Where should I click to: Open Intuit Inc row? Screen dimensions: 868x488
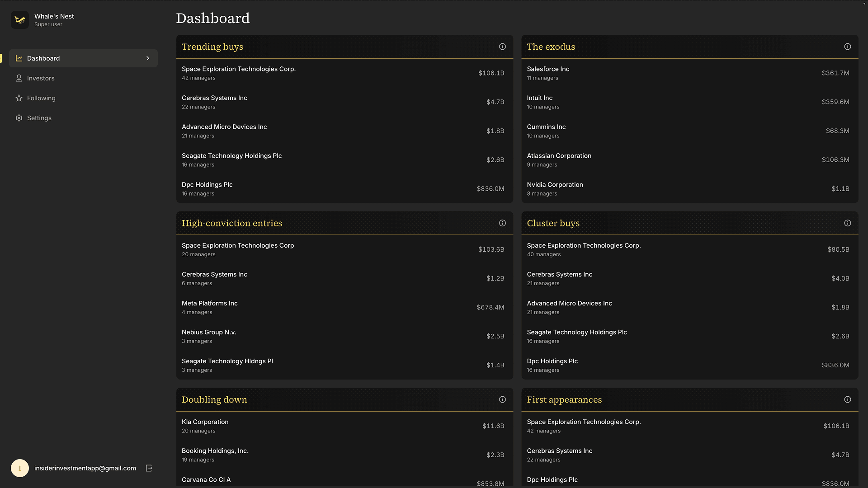point(690,102)
